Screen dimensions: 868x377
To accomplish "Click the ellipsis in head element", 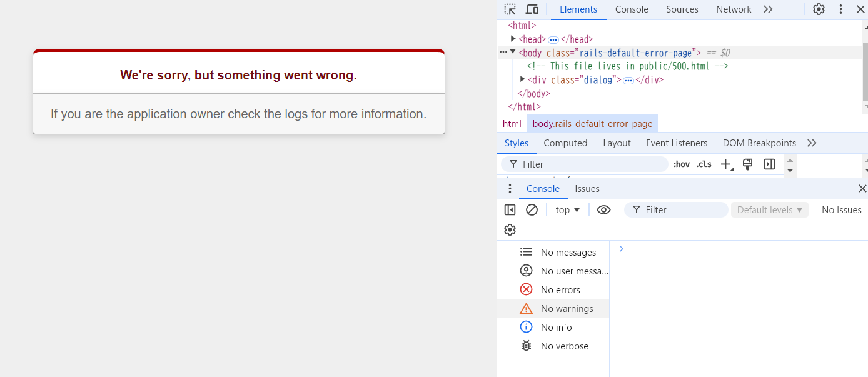I will click(553, 39).
